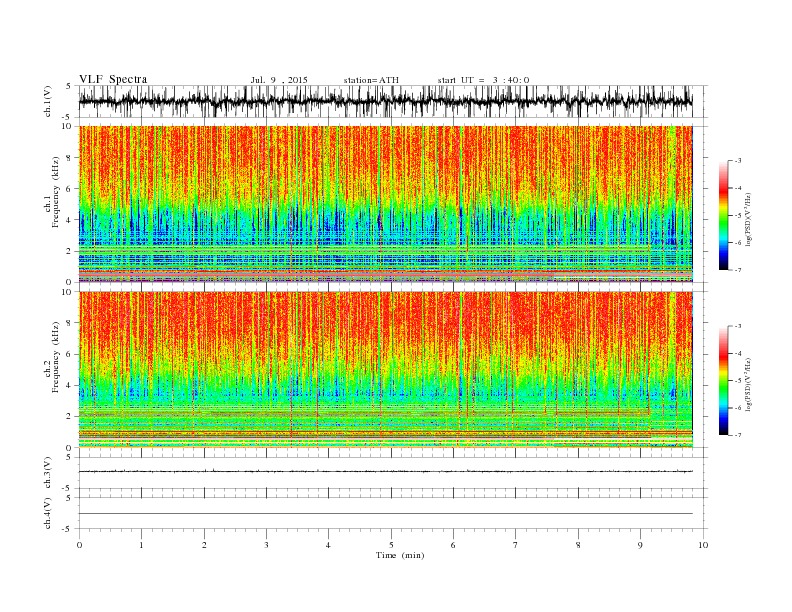The image size is (792, 612).
Task: Click the "Time (min)" x-axis label
Action: 400,555
